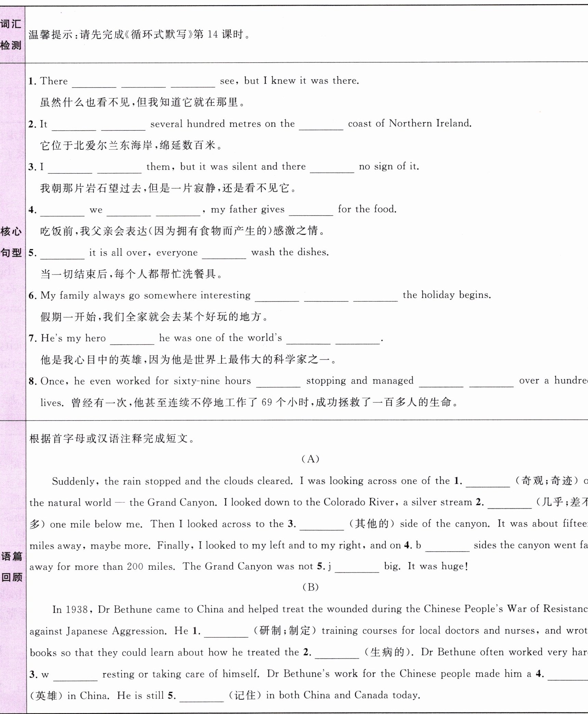
Task: Select the blank before "stopping and managed"
Action: click(278, 382)
